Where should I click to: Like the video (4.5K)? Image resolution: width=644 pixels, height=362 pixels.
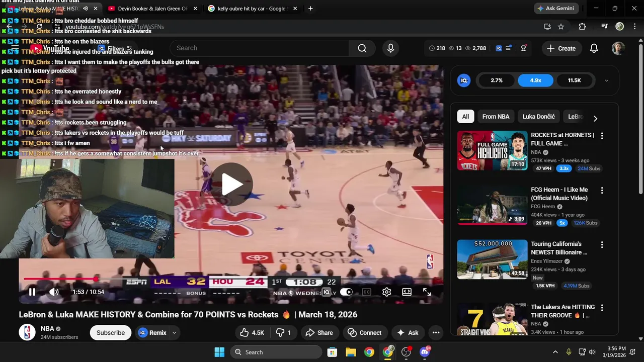click(253, 332)
